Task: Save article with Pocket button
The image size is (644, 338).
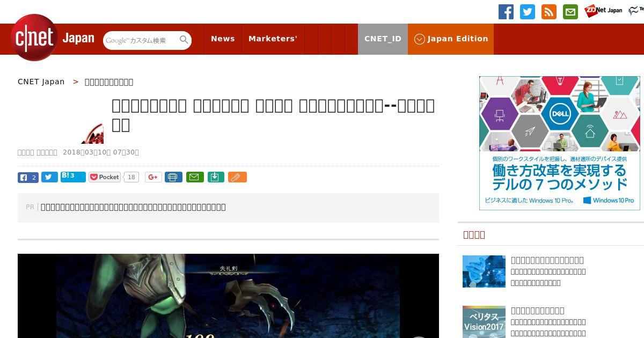Action: pyautogui.click(x=105, y=177)
